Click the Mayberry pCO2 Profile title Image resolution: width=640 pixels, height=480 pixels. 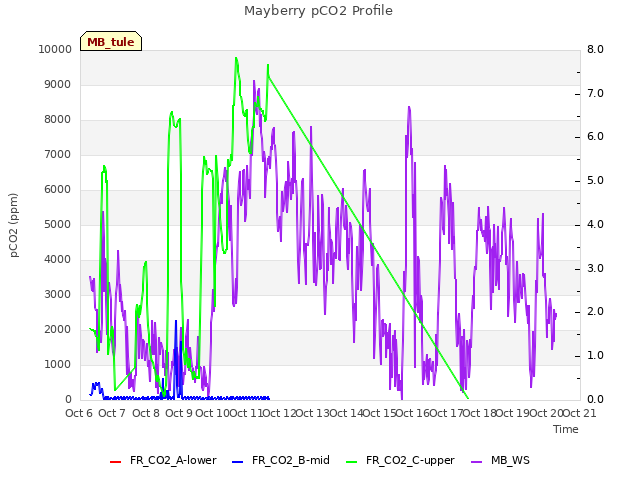point(318,11)
